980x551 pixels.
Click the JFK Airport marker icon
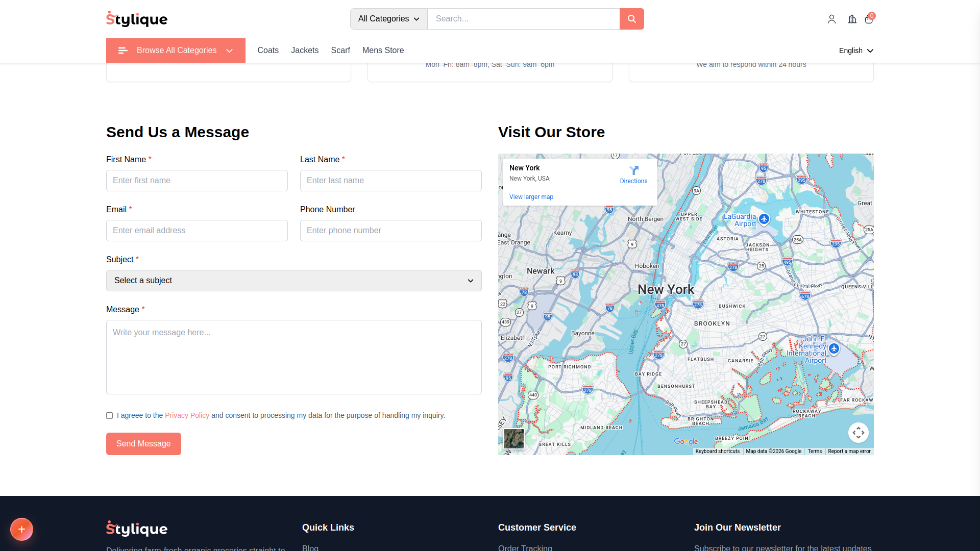(834, 349)
